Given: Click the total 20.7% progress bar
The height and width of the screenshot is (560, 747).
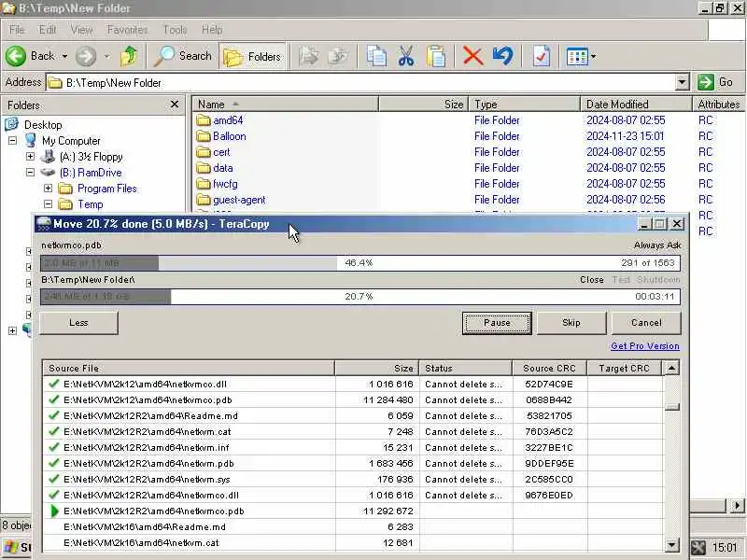Looking at the screenshot, I should coord(360,296).
